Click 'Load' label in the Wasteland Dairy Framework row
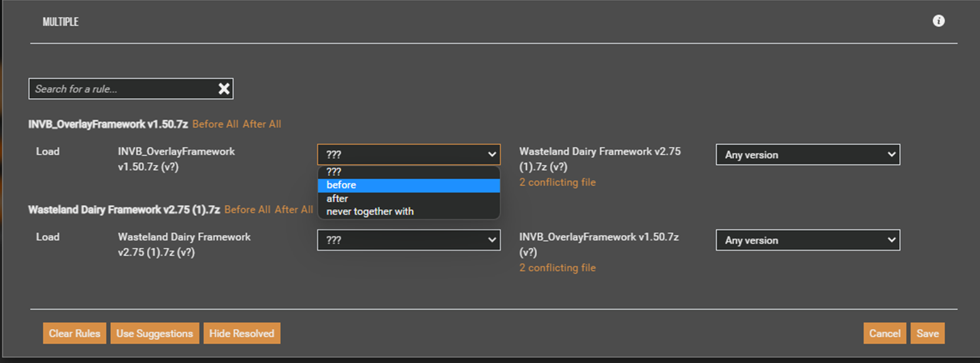Viewport: 980px width, 363px height. tap(48, 237)
